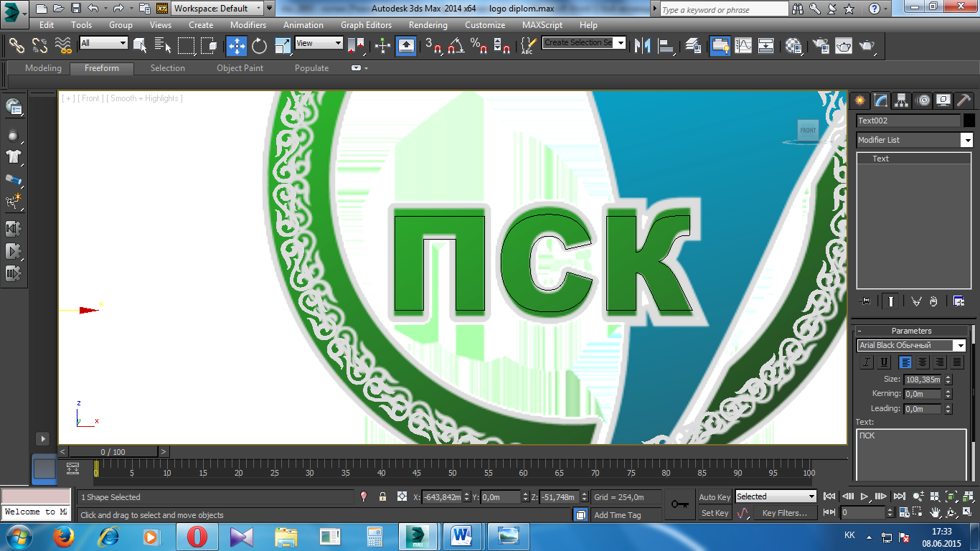This screenshot has height=551, width=980.
Task: Activate Select and Uniform Scale tool
Action: point(283,46)
